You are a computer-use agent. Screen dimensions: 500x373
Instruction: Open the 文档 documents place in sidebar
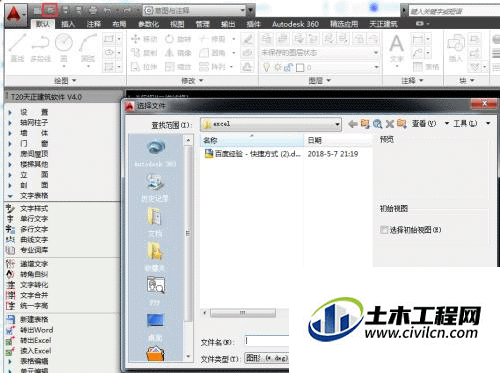155,223
